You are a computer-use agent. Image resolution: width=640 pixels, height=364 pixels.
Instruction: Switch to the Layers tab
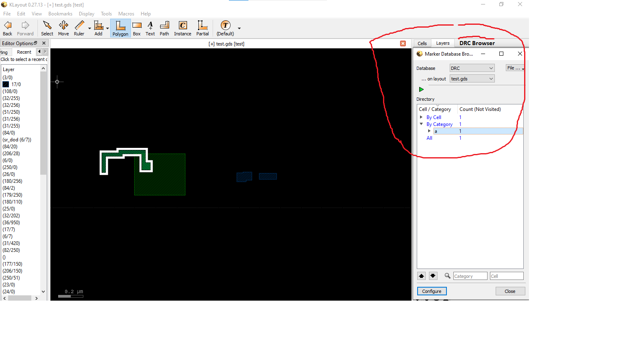point(442,43)
